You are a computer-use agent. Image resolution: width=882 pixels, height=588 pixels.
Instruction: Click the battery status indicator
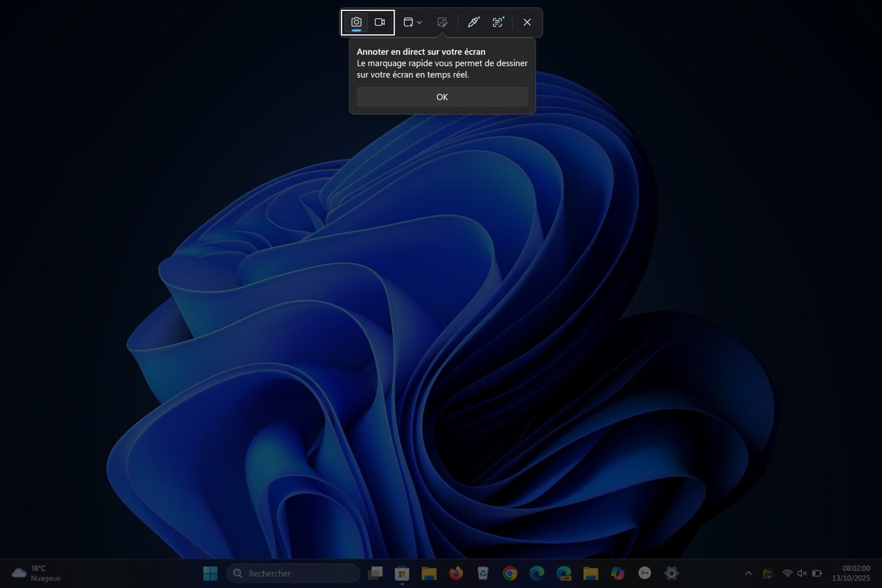point(818,573)
